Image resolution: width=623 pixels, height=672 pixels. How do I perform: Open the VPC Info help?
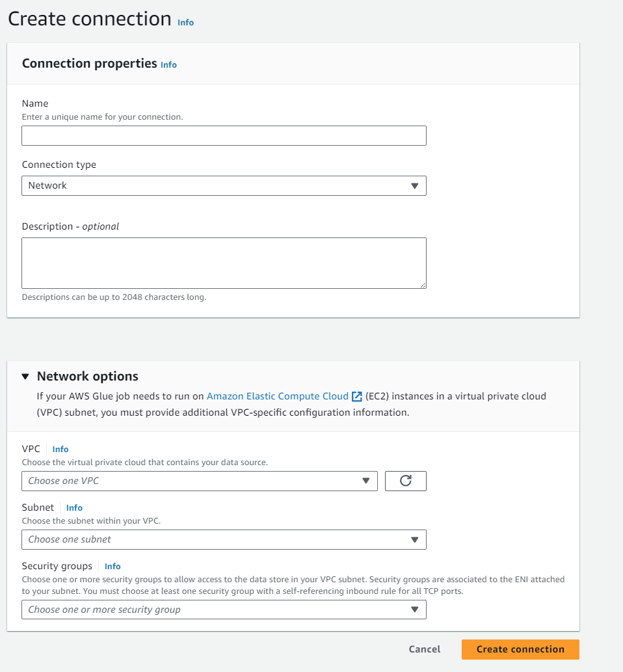click(60, 449)
